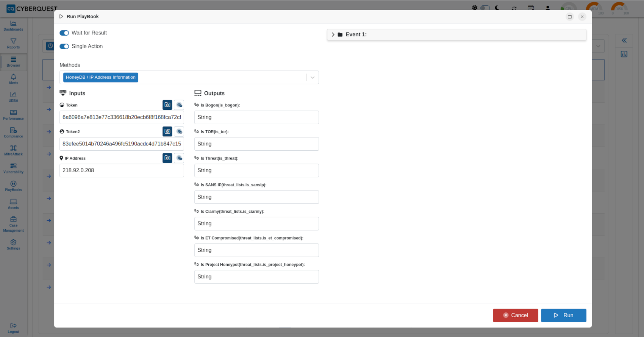Click the refresh icon in top bar
This screenshot has height=337, width=644.
coord(514,8)
